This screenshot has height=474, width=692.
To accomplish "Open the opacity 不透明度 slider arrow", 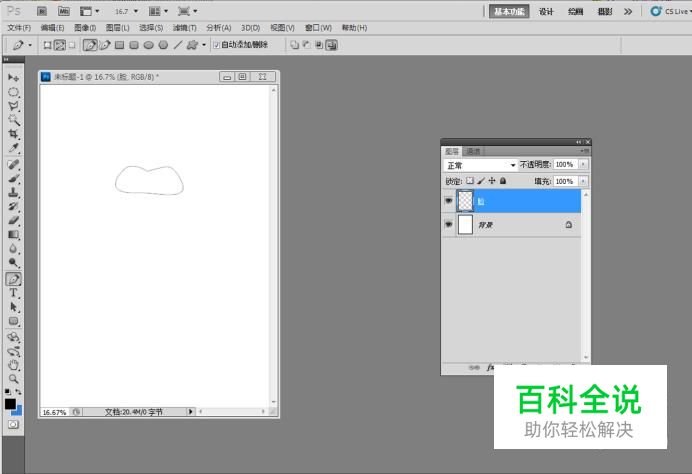I will pyautogui.click(x=583, y=165).
